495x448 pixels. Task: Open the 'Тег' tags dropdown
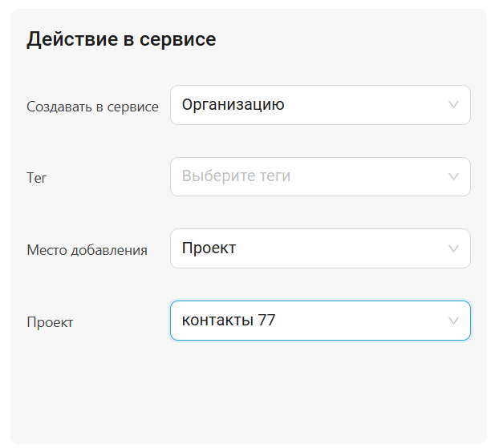319,176
